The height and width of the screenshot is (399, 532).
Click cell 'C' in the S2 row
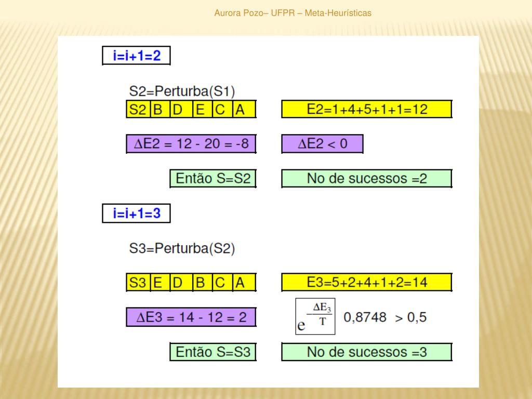[x=222, y=109]
